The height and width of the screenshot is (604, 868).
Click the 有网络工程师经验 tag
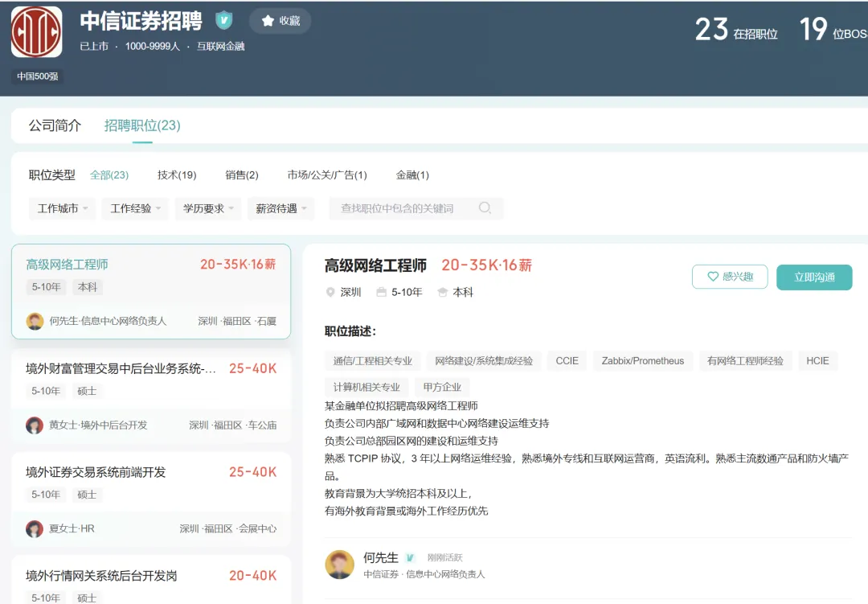click(x=745, y=361)
